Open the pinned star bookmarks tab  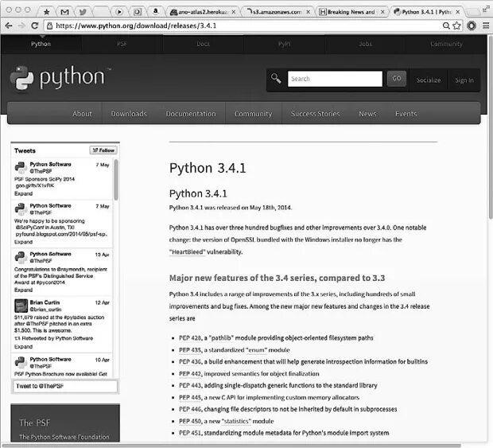tap(47, 12)
